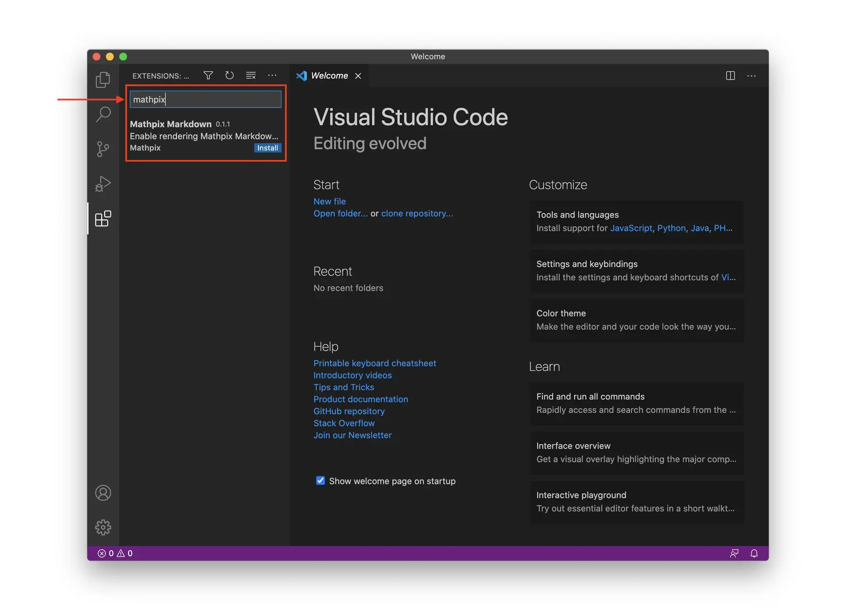Open the Manage gear menu
This screenshot has width=860, height=616.
click(103, 527)
